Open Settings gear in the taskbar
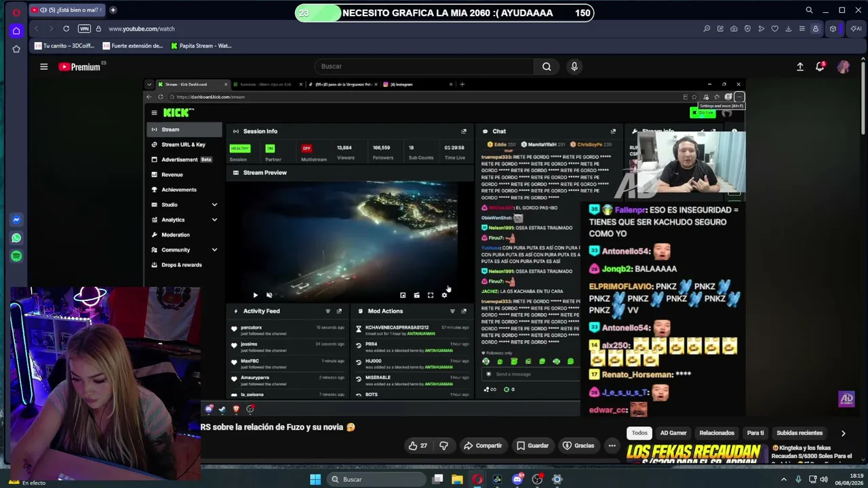This screenshot has width=868, height=488. click(557, 479)
